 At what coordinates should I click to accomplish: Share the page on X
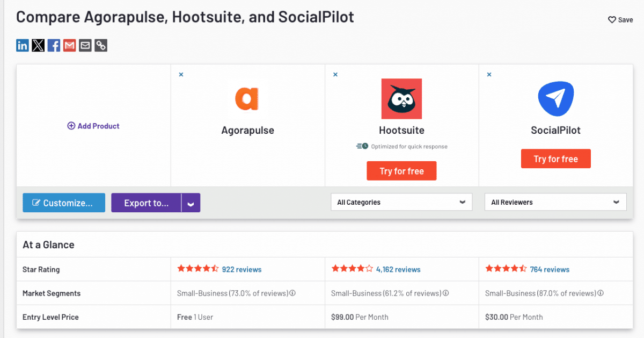coord(38,45)
